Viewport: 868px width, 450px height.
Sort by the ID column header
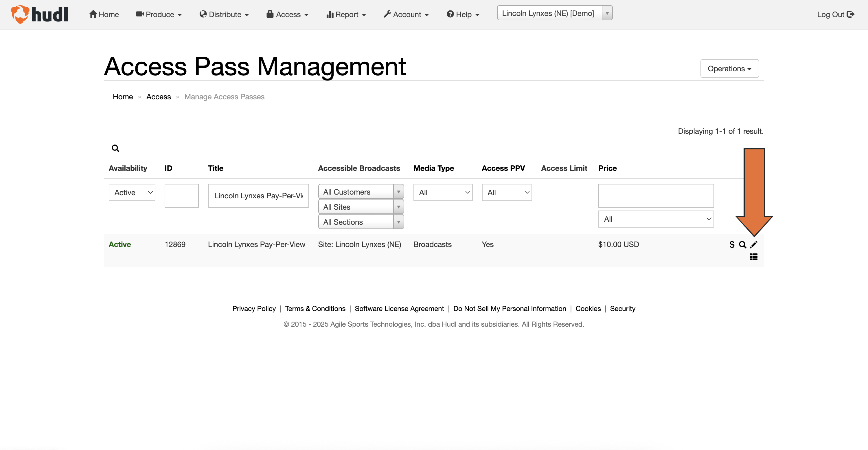coord(168,168)
